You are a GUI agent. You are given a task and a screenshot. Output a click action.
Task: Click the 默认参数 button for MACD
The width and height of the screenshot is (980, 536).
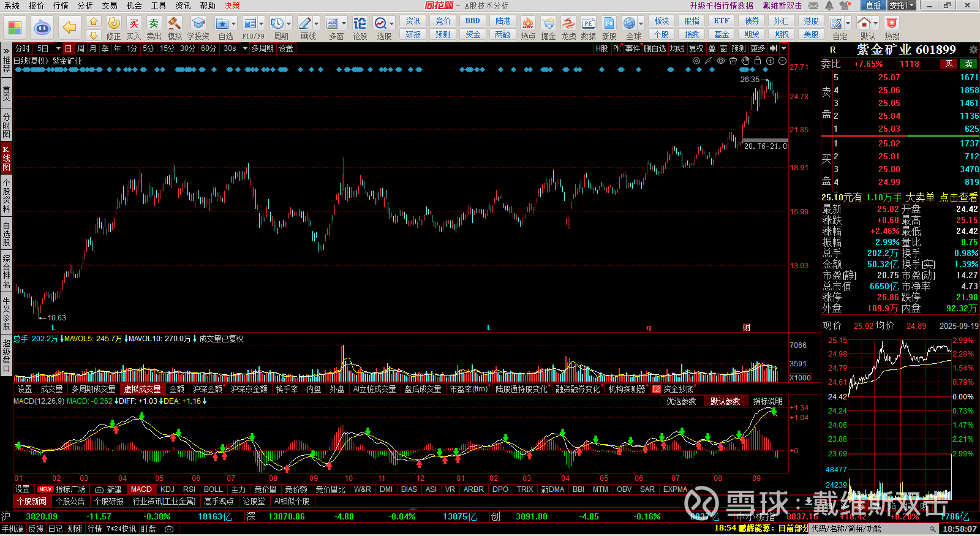coord(725,401)
